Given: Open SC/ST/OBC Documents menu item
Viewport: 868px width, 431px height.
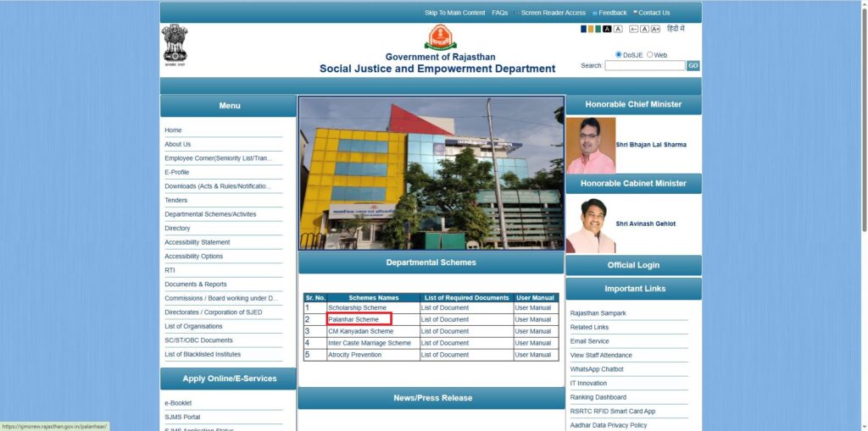Looking at the screenshot, I should pyautogui.click(x=198, y=340).
